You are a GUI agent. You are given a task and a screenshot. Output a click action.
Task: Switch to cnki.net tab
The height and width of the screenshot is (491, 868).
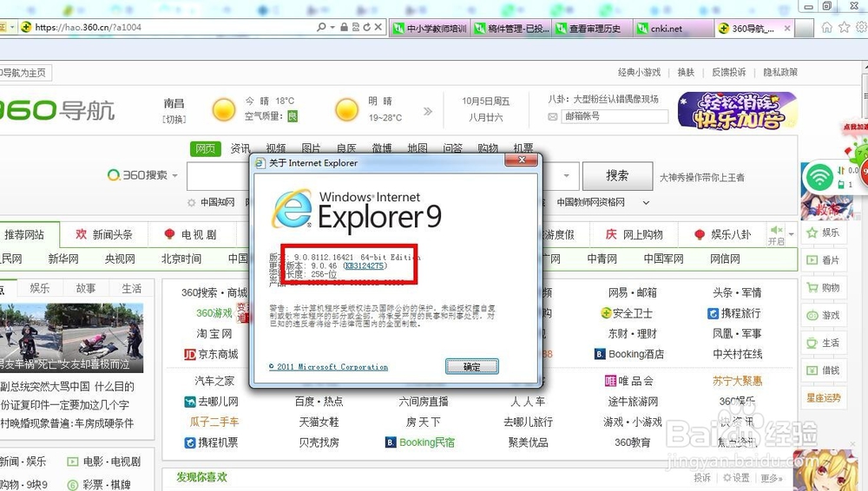pos(674,29)
